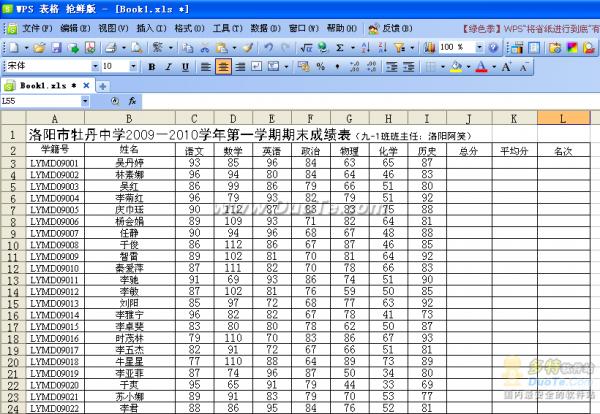Open the 格式 (Format) menu
The width and height of the screenshot is (600, 414).
pyautogui.click(x=182, y=28)
